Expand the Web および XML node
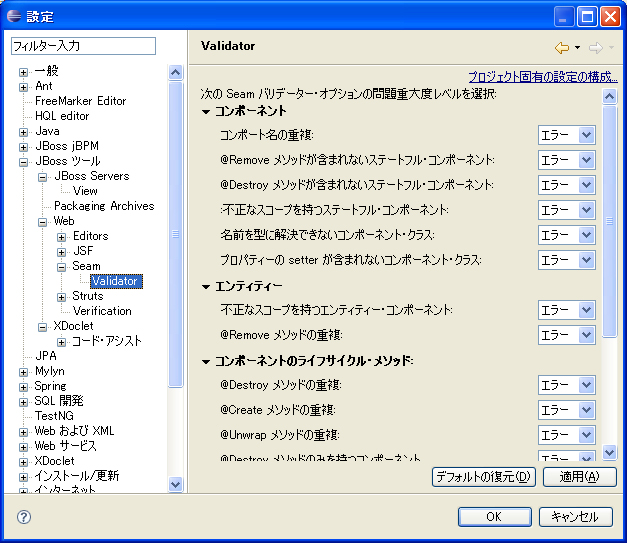Viewport: 627px width, 543px height. [23, 432]
